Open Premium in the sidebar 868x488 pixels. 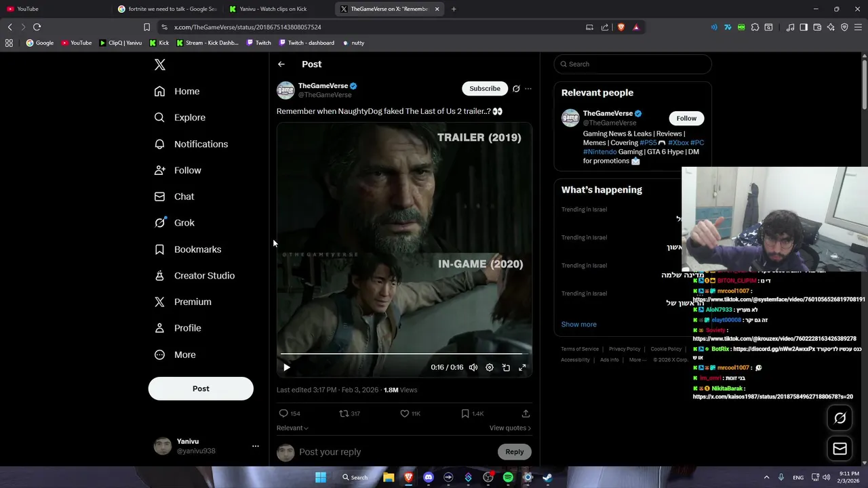(x=183, y=302)
